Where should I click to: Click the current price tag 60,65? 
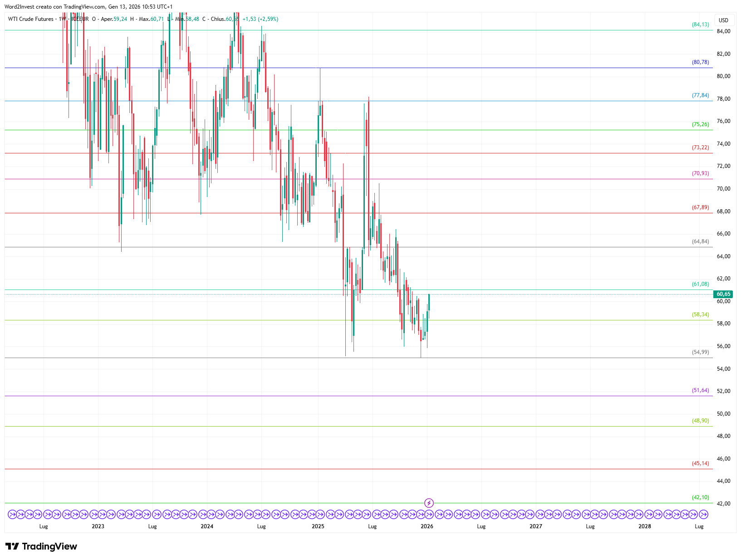coord(724,294)
